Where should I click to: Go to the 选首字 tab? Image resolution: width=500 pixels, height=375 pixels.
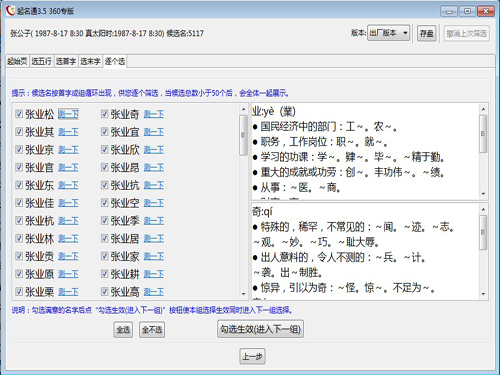(66, 61)
